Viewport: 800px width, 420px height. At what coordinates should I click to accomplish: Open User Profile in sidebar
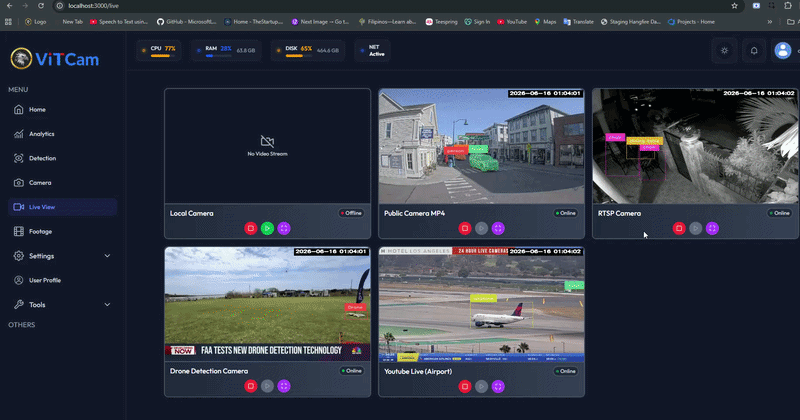coord(62,280)
